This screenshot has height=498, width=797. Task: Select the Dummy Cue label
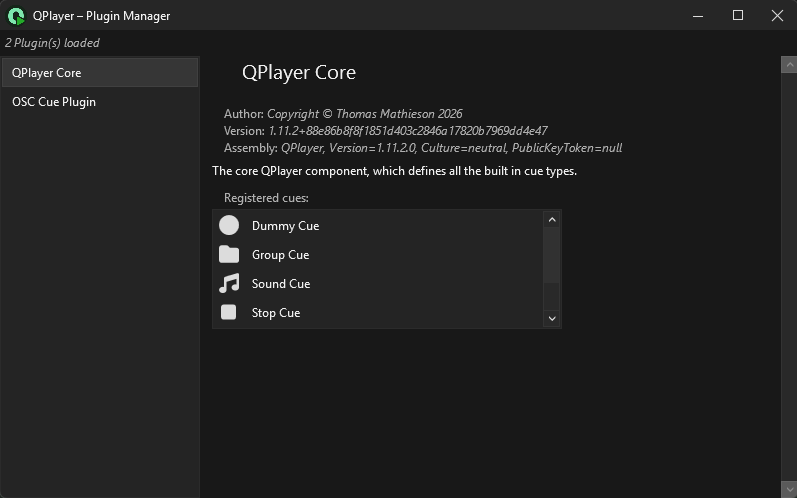point(286,226)
